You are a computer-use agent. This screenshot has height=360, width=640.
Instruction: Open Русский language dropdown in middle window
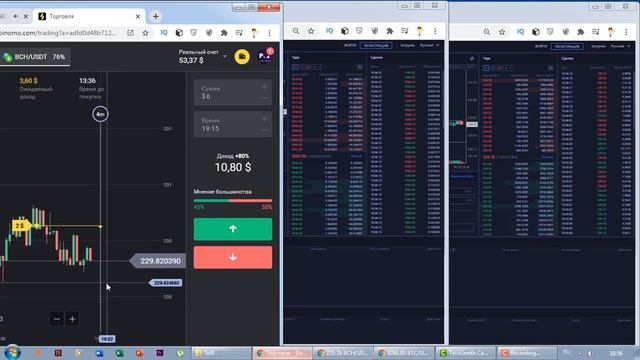(429, 45)
